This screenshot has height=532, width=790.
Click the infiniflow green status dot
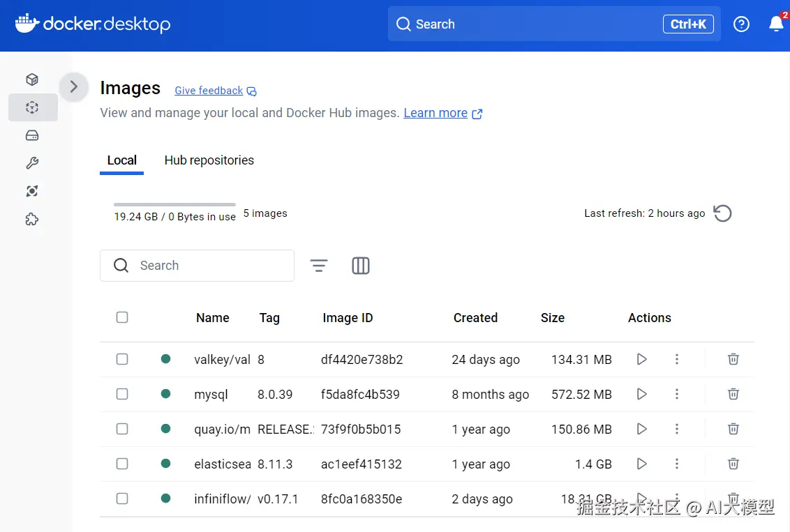click(x=165, y=499)
